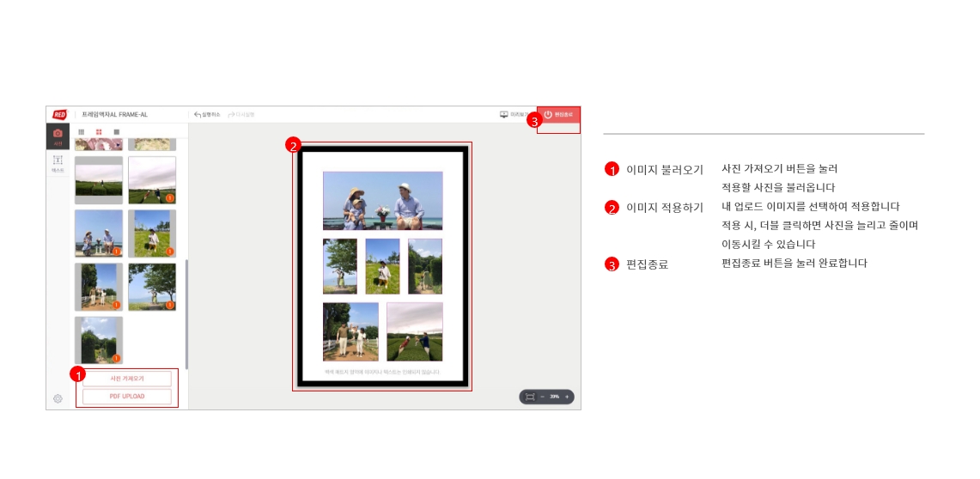Click 이미지 불러오기 instruction heading
Screen dimensions: 980x479
(x=665, y=169)
